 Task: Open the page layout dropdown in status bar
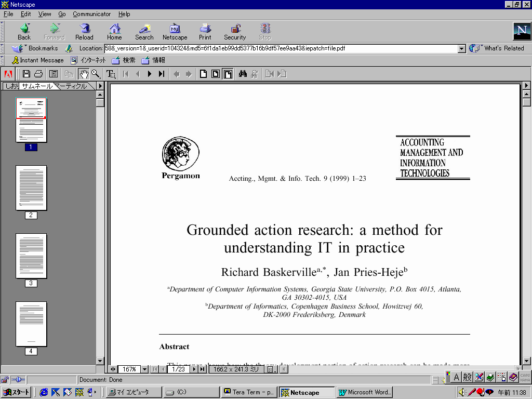tap(271, 369)
